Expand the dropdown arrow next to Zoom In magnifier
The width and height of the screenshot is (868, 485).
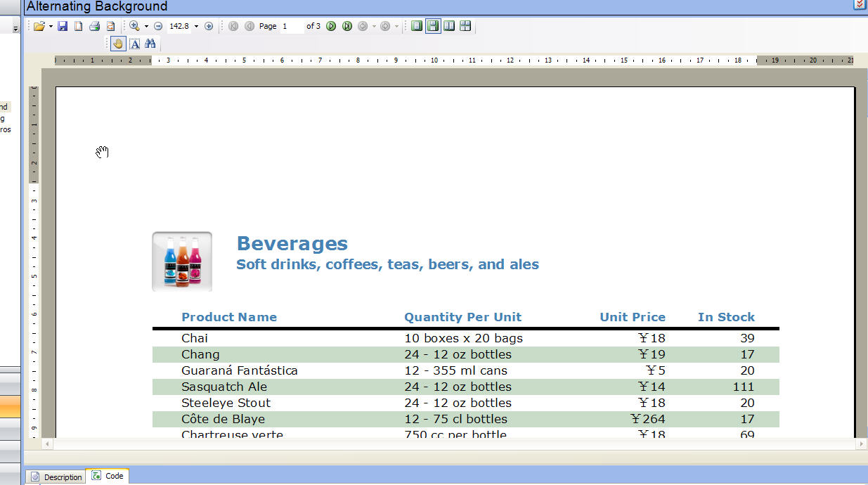[x=146, y=27]
